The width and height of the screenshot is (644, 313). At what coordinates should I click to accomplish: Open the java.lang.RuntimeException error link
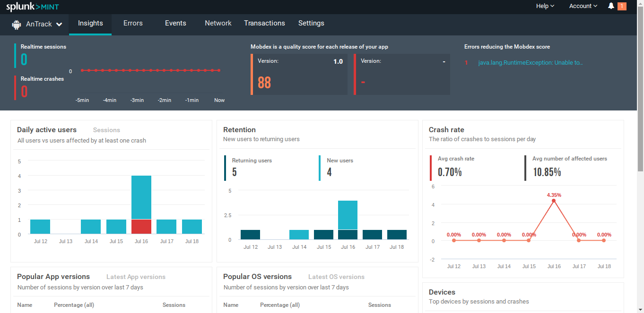tap(530, 62)
